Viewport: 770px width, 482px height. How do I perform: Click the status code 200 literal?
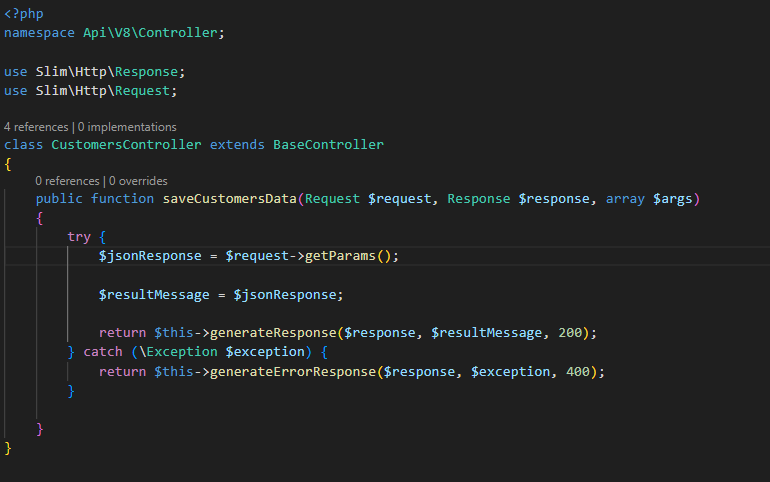[x=570, y=333]
